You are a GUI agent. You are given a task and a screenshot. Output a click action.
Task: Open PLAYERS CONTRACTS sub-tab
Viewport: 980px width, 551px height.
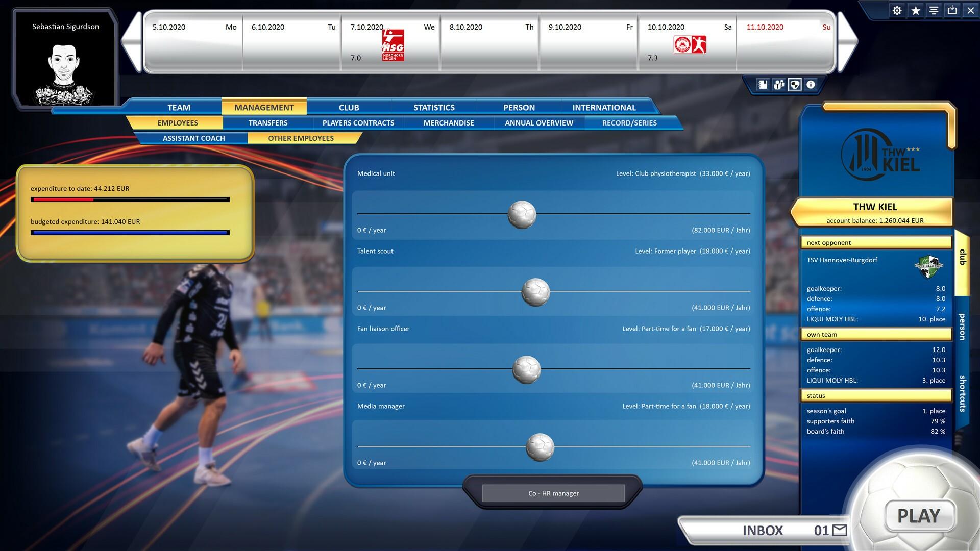[358, 123]
